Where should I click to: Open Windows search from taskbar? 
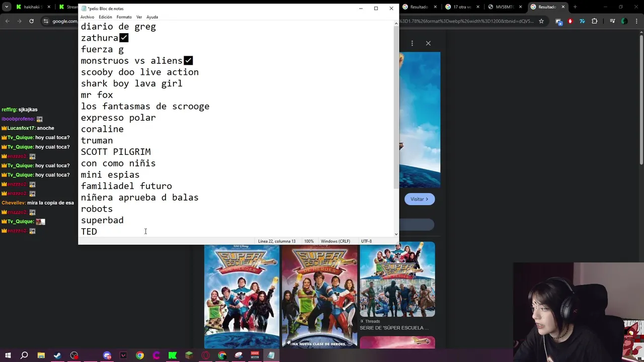(24, 355)
